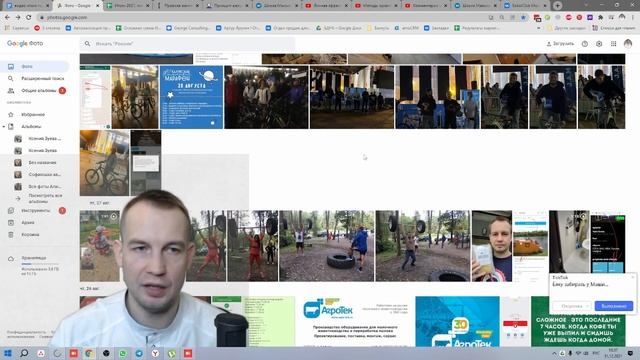Open Chrome three-dot menu
Screen dimensions: 640x360
coord(633,18)
